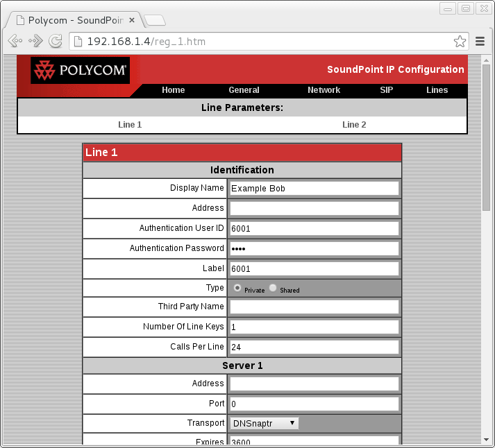Viewport: 495px width, 448px height.
Task: Click the vertical scrollbar thumb
Action: click(x=486, y=138)
